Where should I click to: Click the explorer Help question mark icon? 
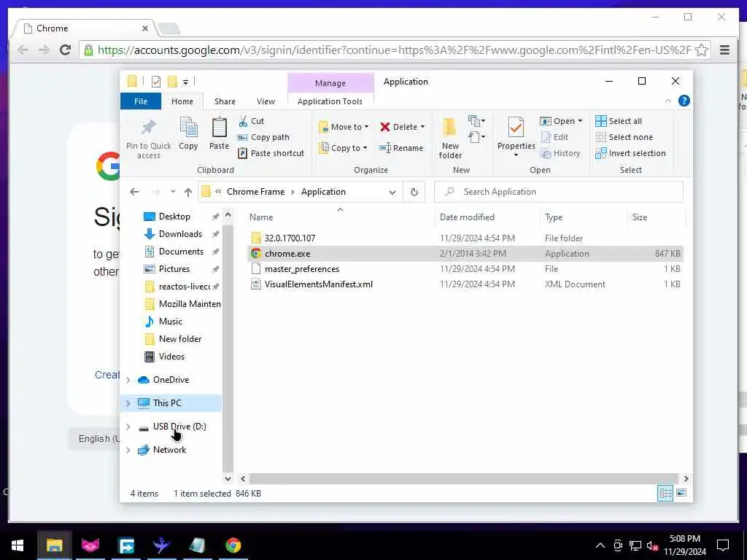pyautogui.click(x=684, y=101)
